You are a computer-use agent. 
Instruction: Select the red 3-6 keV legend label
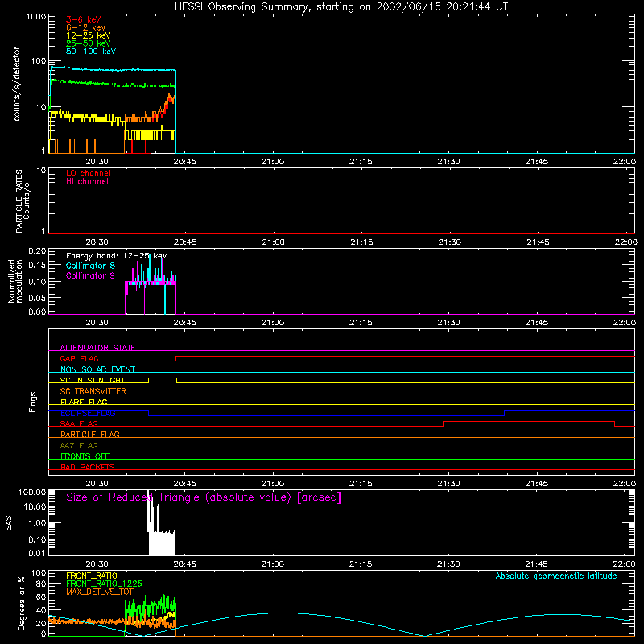tap(84, 19)
